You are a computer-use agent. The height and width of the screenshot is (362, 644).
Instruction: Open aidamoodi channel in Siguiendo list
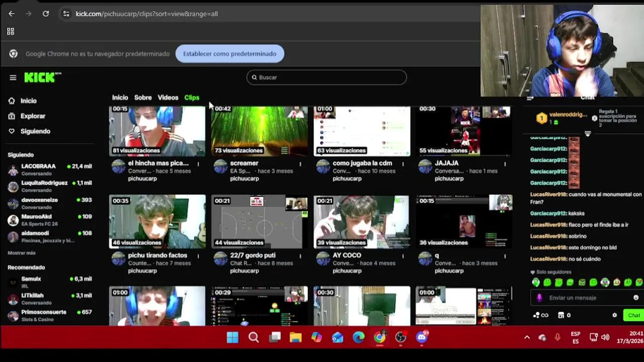tap(50, 236)
